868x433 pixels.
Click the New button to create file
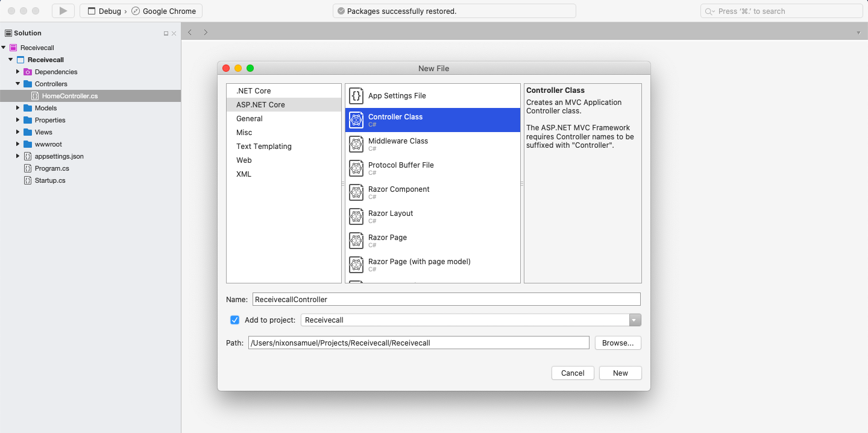(620, 373)
